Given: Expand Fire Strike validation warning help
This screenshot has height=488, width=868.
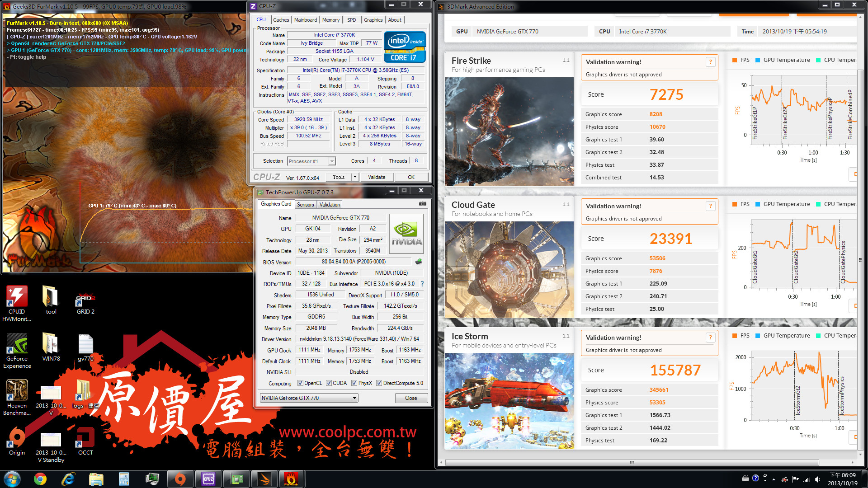Looking at the screenshot, I should coord(710,62).
